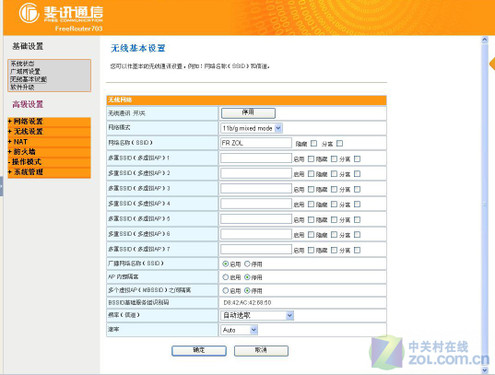Tick the hide checkbox for multiple SSID 7
Image resolution: width=495 pixels, height=375 pixels.
(334, 250)
